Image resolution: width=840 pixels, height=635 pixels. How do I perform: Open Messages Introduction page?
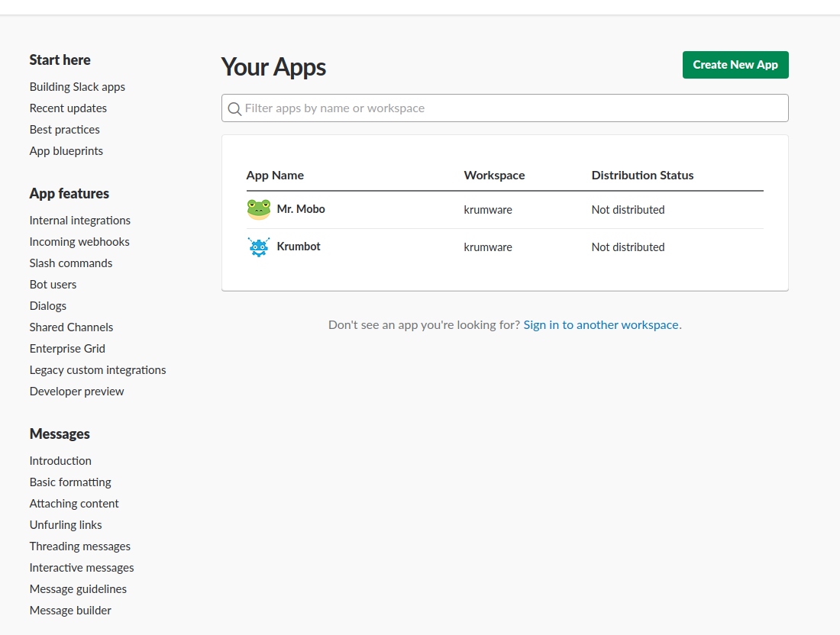click(60, 460)
